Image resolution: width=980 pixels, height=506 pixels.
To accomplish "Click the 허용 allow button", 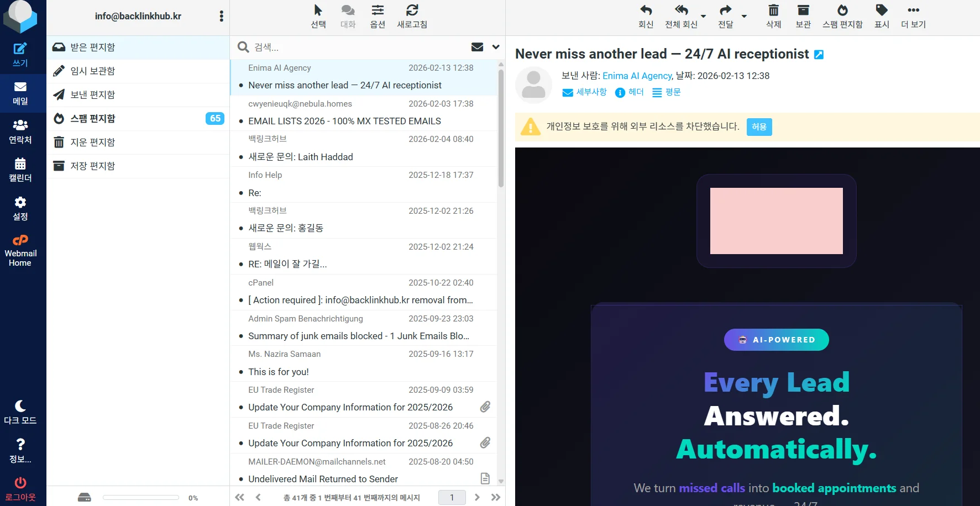I will click(x=759, y=127).
